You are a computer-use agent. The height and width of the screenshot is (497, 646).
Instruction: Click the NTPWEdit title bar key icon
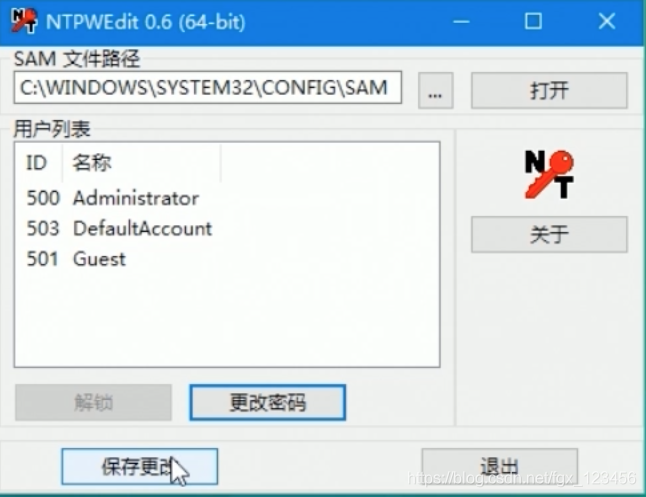point(24,21)
